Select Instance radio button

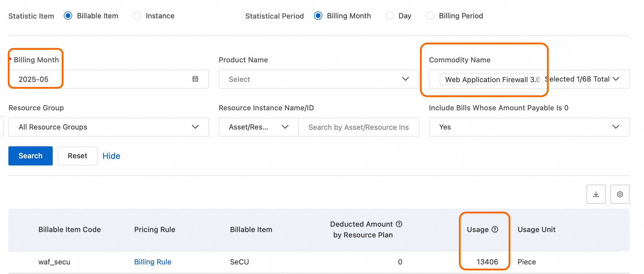point(137,16)
